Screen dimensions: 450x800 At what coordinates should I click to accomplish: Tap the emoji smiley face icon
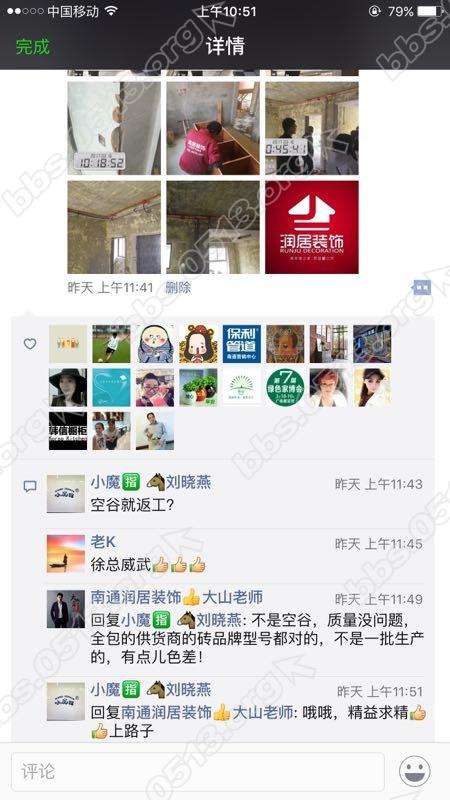coord(414,771)
